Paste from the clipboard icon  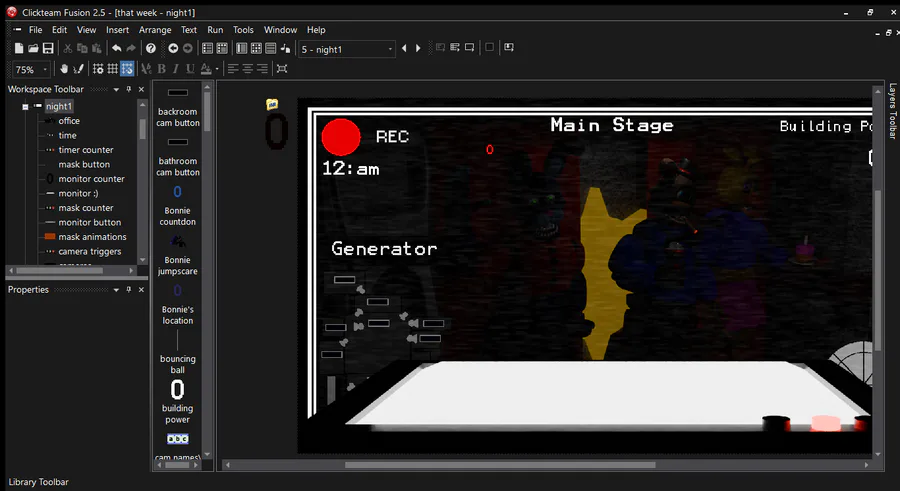pyautogui.click(x=96, y=48)
